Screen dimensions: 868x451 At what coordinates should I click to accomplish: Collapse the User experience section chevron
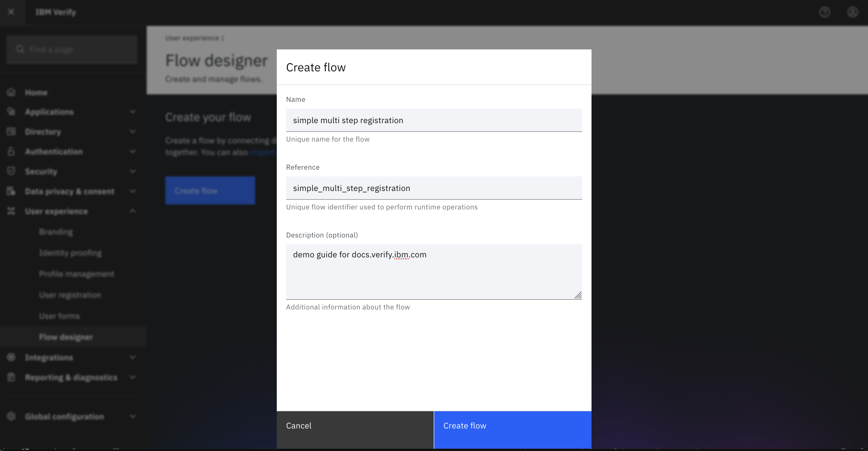tap(133, 211)
